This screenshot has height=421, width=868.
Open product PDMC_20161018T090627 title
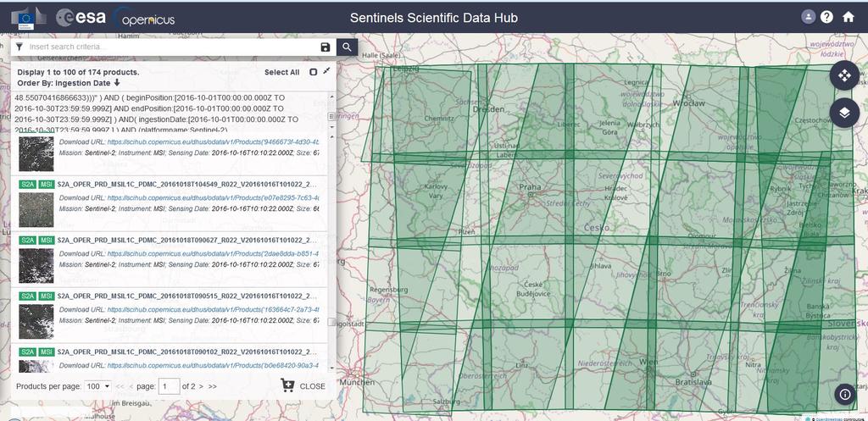187,240
